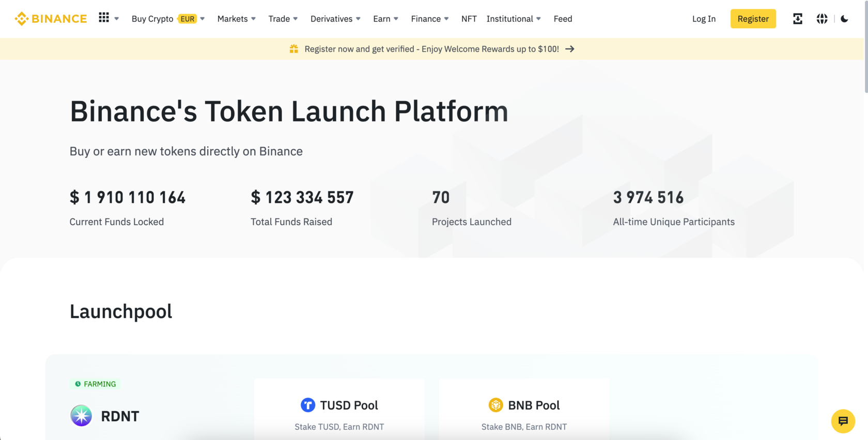This screenshot has width=868, height=440.
Task: Click the Welcome Rewards banner arrow
Action: tap(570, 49)
